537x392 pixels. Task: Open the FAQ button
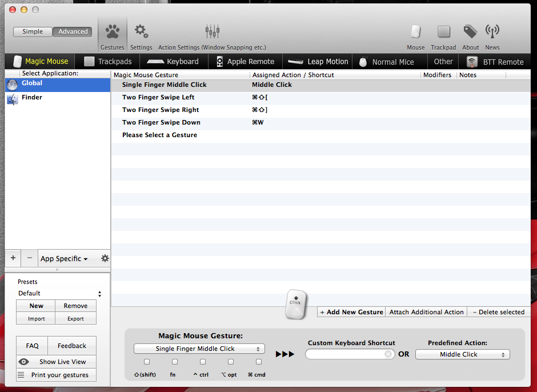click(32, 346)
